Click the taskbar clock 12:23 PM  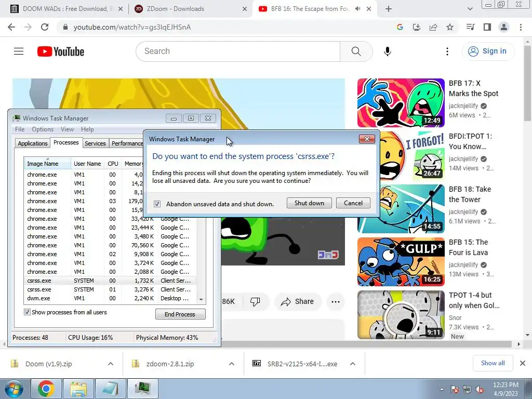506,389
